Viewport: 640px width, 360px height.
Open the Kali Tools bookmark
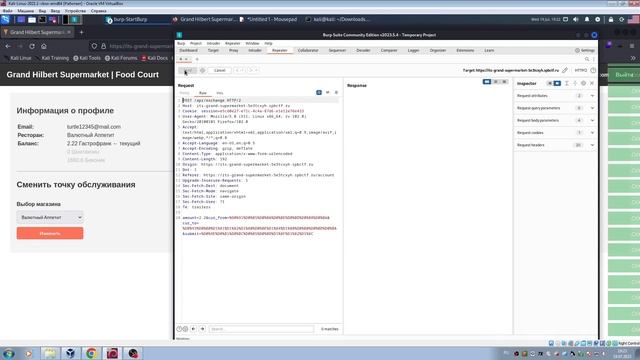tap(87, 58)
